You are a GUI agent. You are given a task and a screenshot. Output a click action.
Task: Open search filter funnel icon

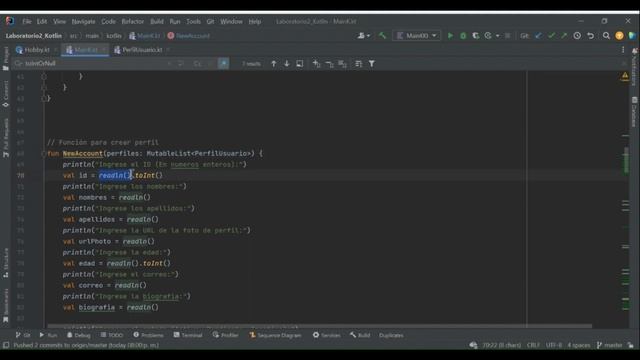coord(372,64)
